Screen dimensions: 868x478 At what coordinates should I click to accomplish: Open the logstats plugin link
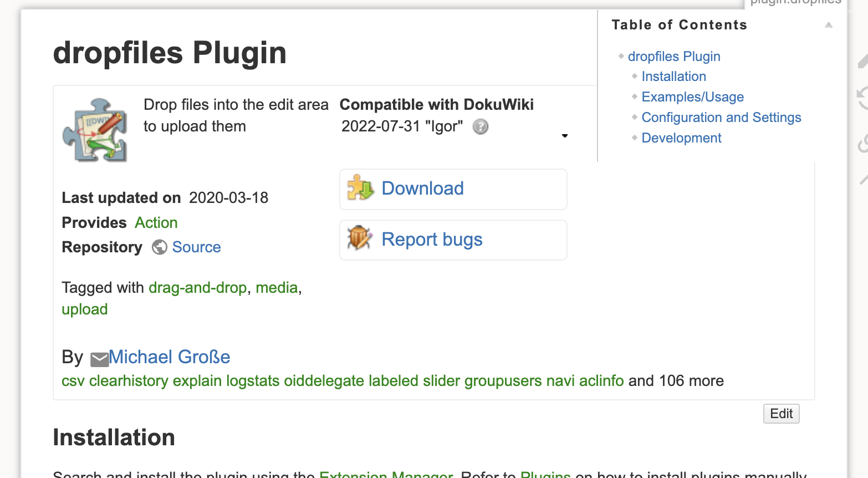coord(253,381)
